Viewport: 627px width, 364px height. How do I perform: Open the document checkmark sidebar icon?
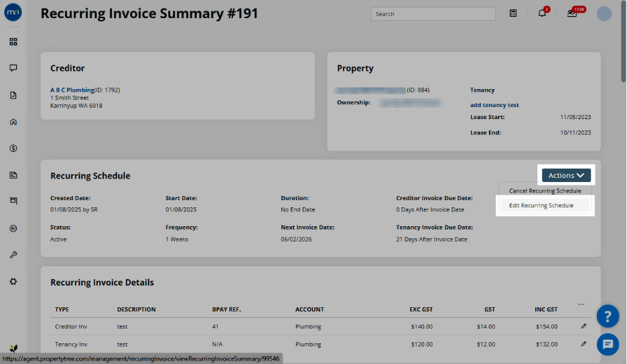[x=13, y=95]
